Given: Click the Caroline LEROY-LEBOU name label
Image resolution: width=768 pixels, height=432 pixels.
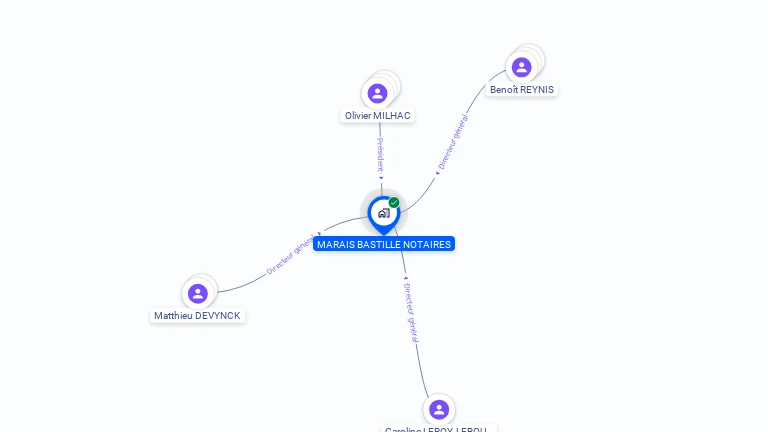Looking at the screenshot, I should point(436,429).
